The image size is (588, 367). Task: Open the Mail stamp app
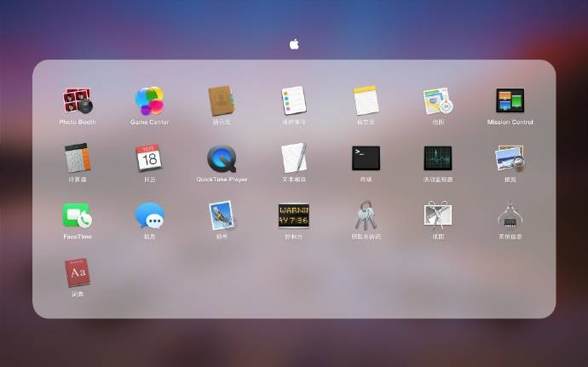point(222,215)
